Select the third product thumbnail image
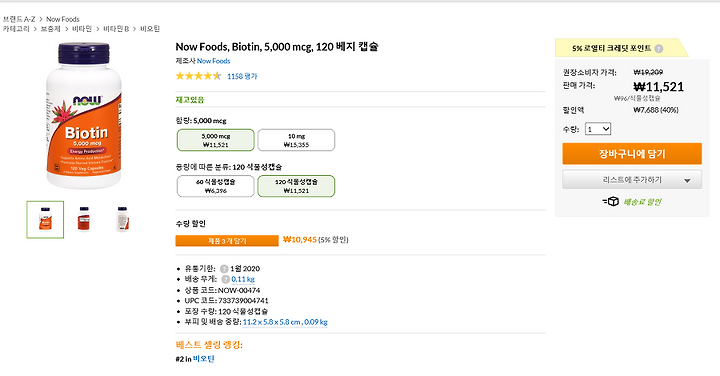720x376 pixels. click(x=122, y=219)
